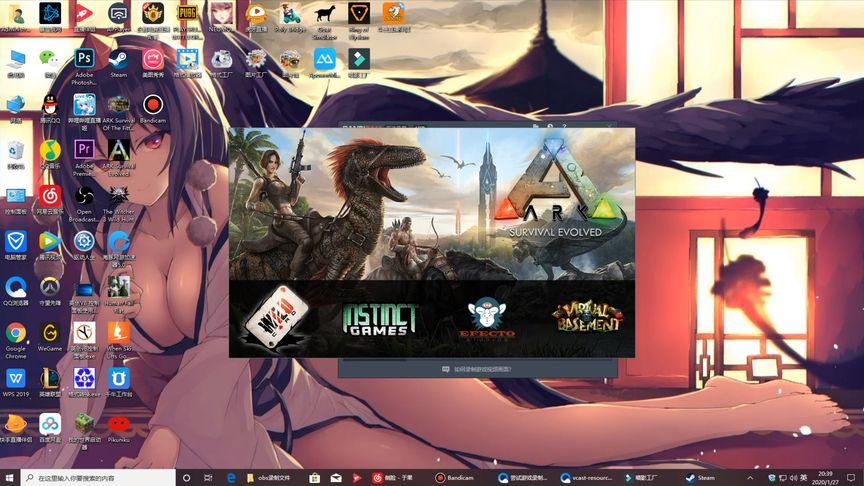This screenshot has width=864, height=486.
Task: Launch ARK Survival Evolved desktop shortcut
Action: point(118,150)
